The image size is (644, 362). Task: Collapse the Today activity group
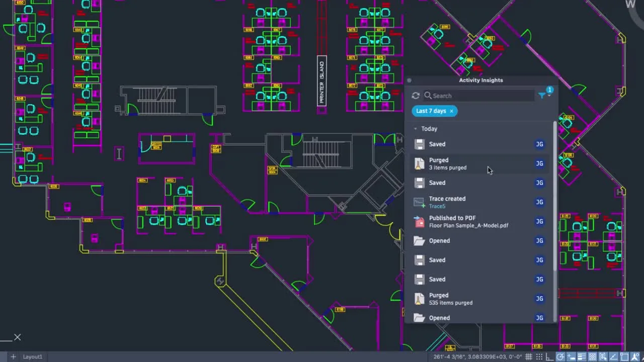[x=416, y=129]
